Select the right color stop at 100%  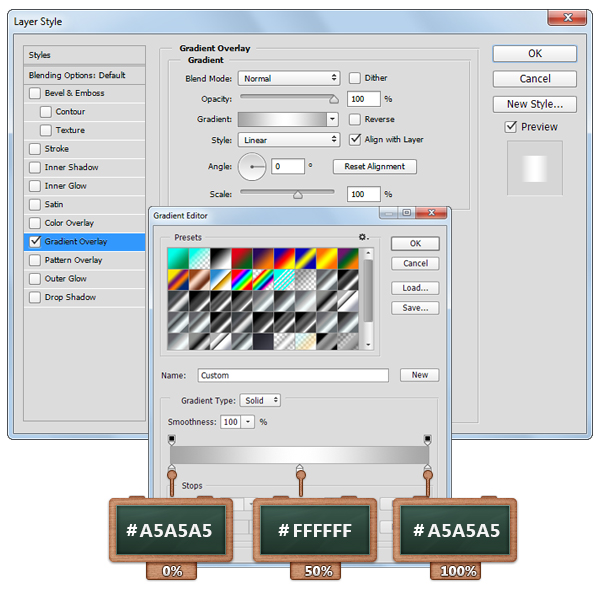click(x=427, y=469)
